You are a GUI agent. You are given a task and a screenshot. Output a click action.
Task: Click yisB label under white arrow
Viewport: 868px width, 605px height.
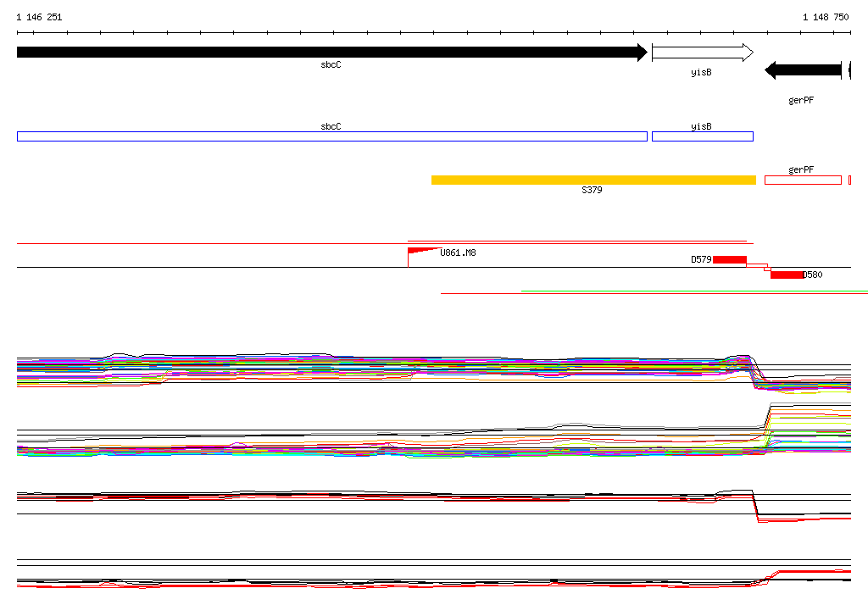[701, 73]
